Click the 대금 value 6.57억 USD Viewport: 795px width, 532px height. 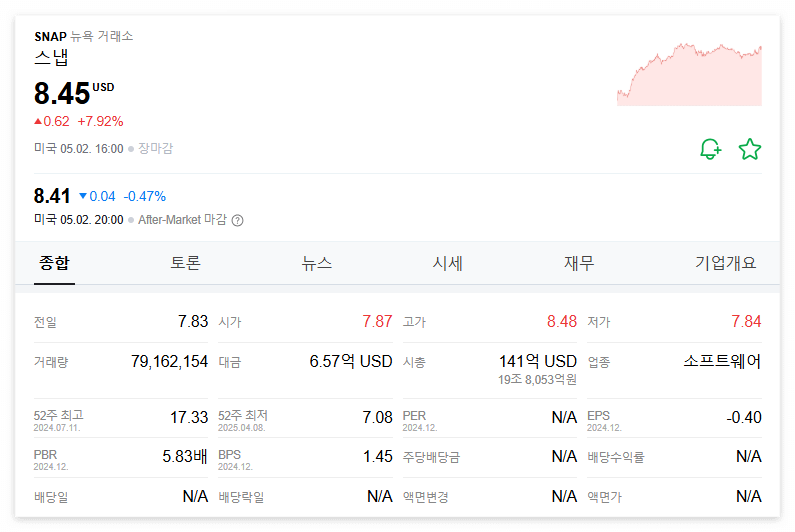pos(351,361)
